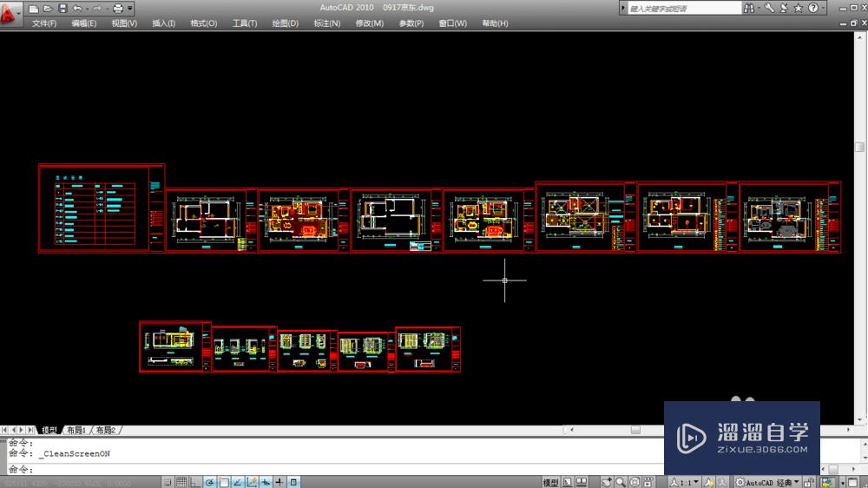The height and width of the screenshot is (488, 868).
Task: Toggle Polar tracking in the status bar
Action: coord(209,482)
